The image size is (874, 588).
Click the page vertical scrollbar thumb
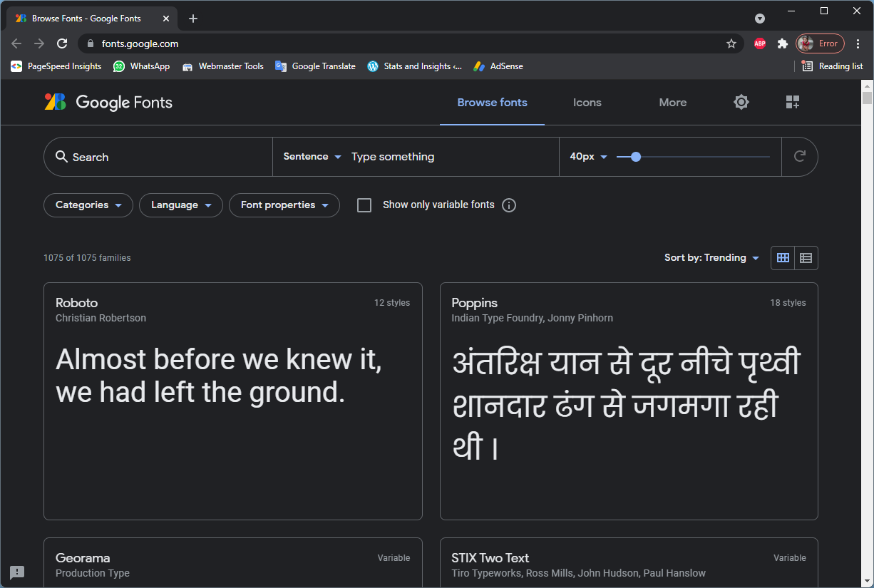867,98
